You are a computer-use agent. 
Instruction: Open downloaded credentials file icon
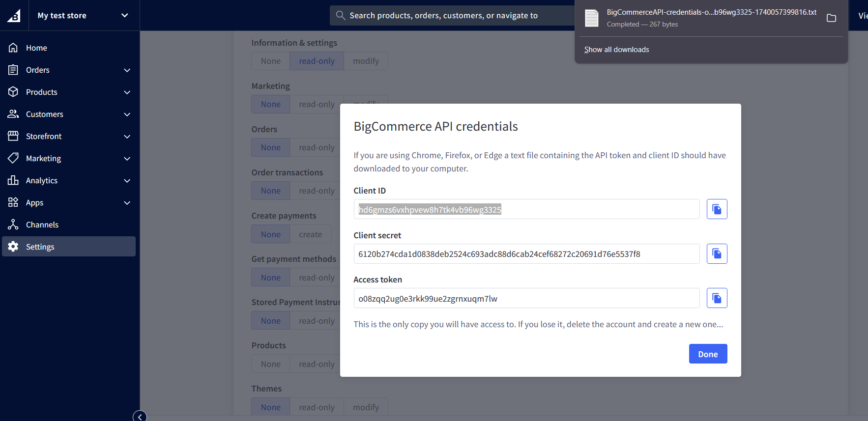(x=592, y=18)
